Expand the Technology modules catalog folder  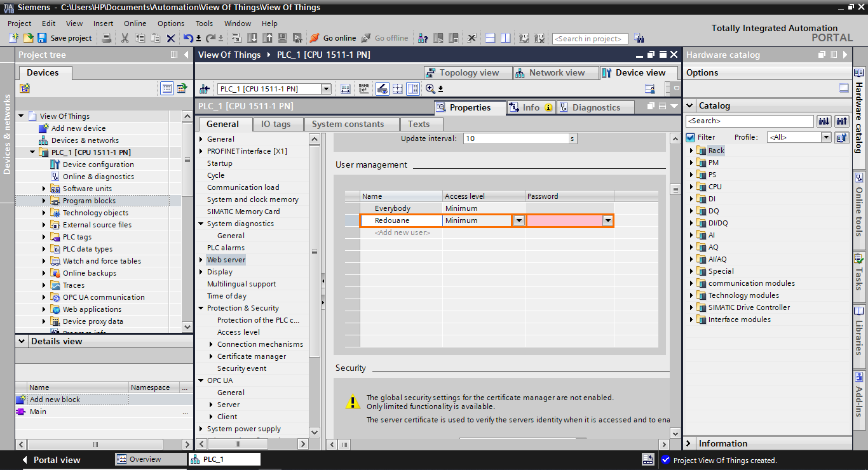[x=691, y=295]
